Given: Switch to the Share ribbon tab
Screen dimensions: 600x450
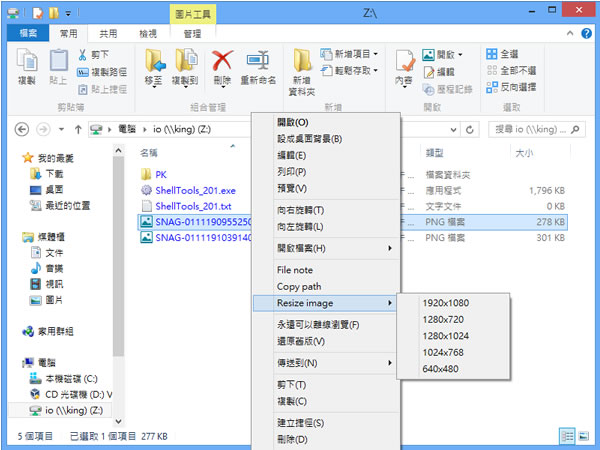Looking at the screenshot, I should point(108,34).
